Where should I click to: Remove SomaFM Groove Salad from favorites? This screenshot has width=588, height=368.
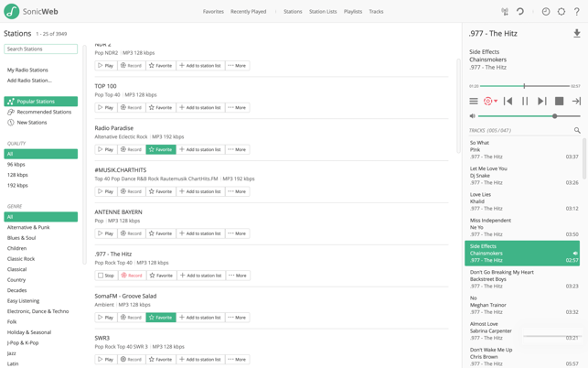tap(161, 318)
